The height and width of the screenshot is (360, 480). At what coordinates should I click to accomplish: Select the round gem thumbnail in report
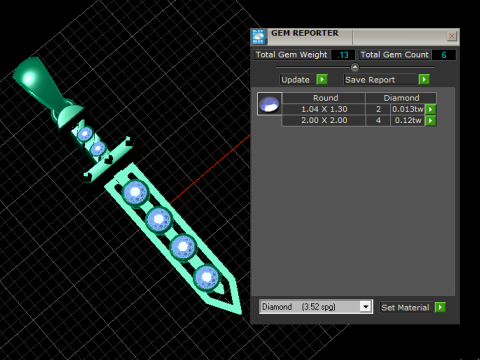coord(269,104)
